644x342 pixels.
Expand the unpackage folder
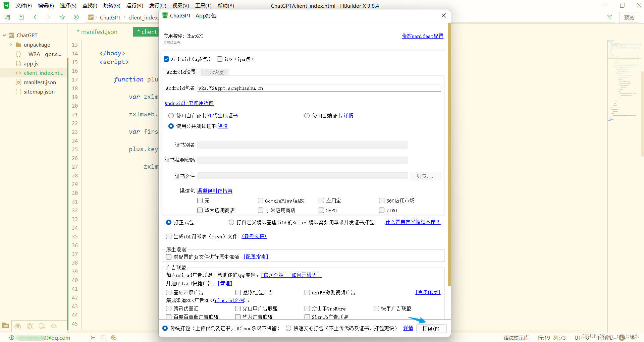click(x=11, y=45)
